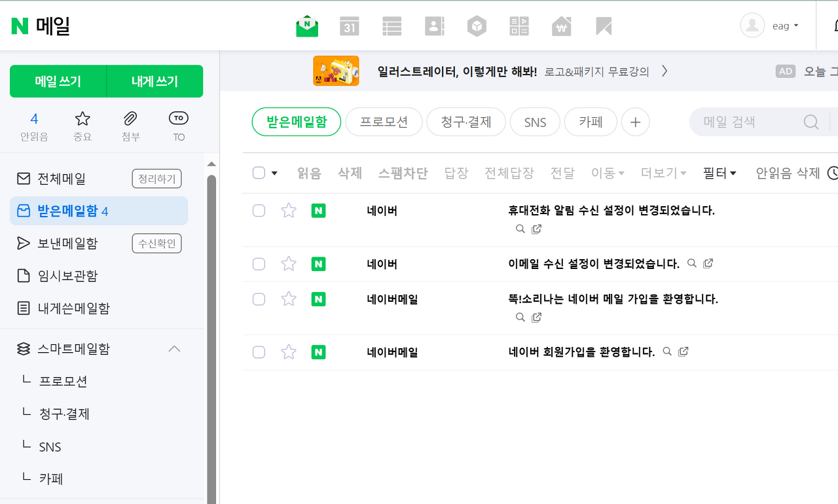838x504 pixels.
Task: Click the bookmark icon in the top bar
Action: 603,26
